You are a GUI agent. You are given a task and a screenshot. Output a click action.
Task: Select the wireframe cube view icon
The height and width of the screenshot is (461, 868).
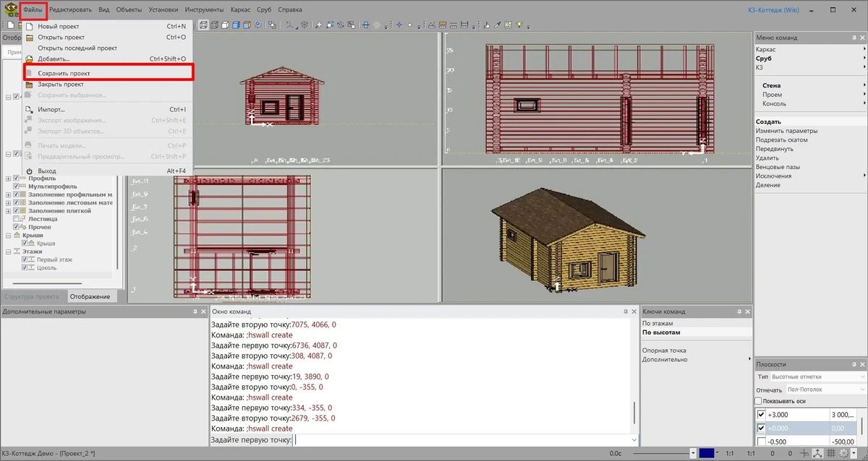coord(204,25)
